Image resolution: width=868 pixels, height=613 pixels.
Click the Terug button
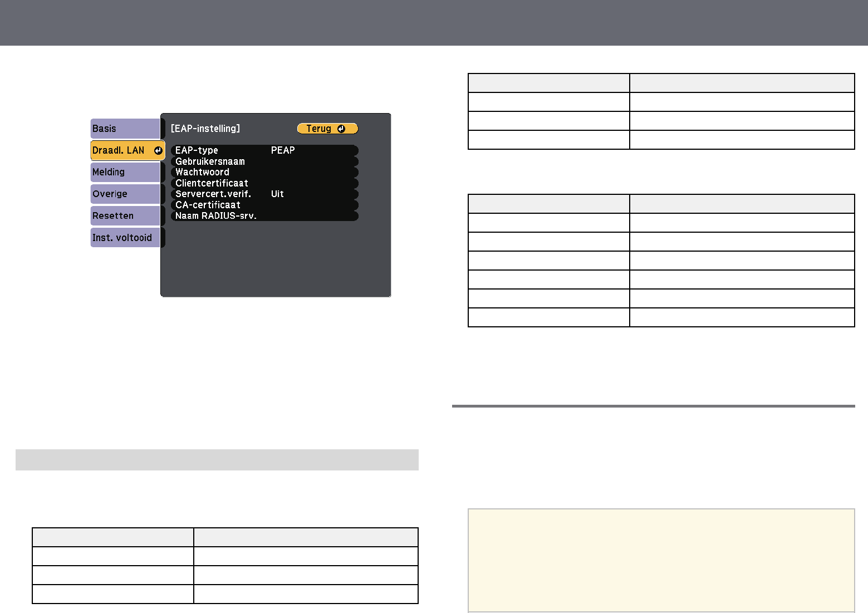pyautogui.click(x=327, y=129)
